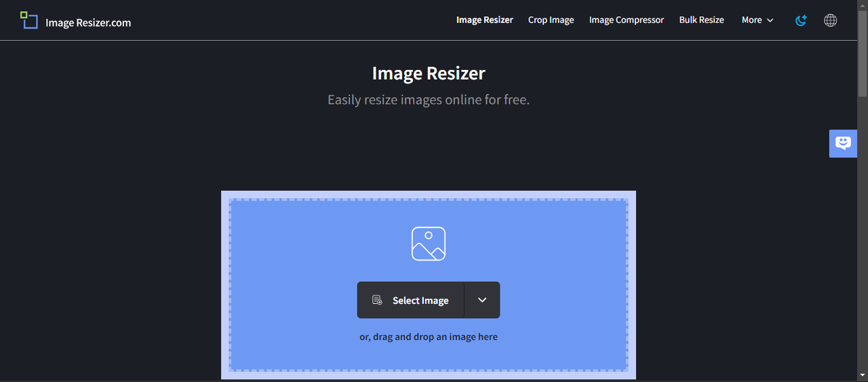Click the Image Resizer.com square logo icon
Screen dimensions: 868x382
(29, 20)
